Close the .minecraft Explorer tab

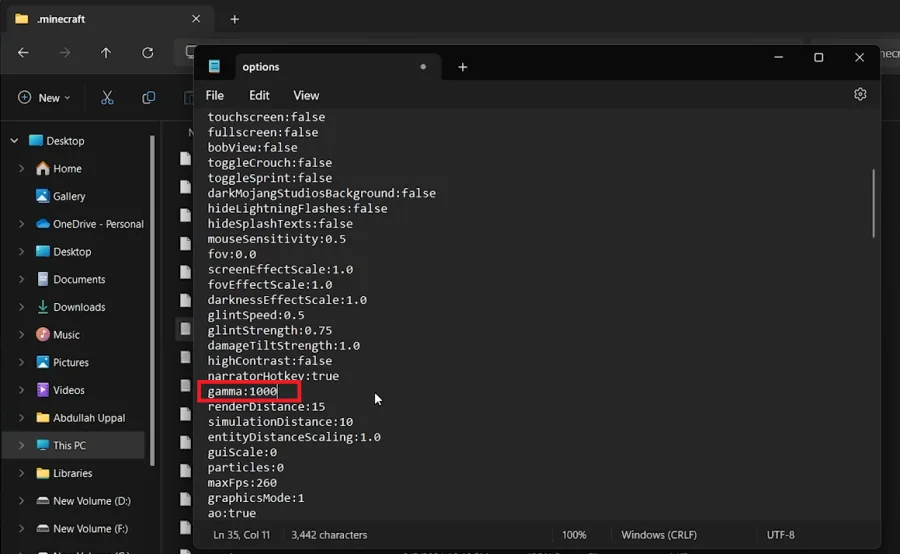pos(196,19)
